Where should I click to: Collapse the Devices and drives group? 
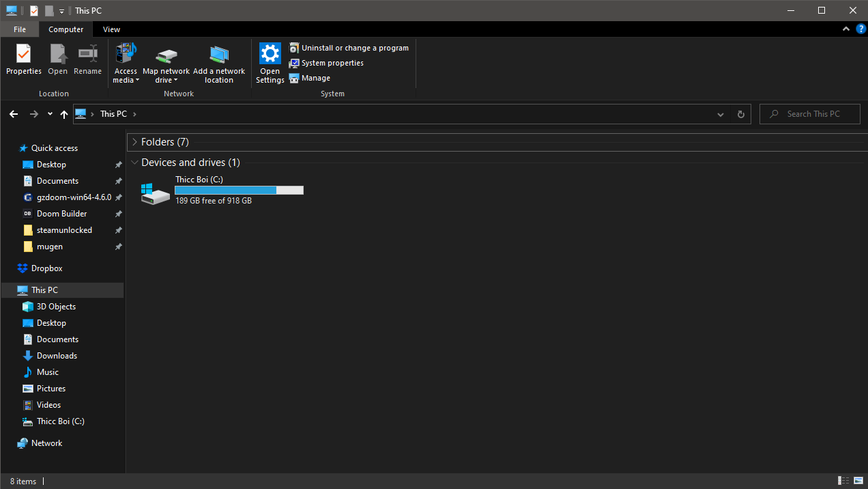(x=134, y=163)
